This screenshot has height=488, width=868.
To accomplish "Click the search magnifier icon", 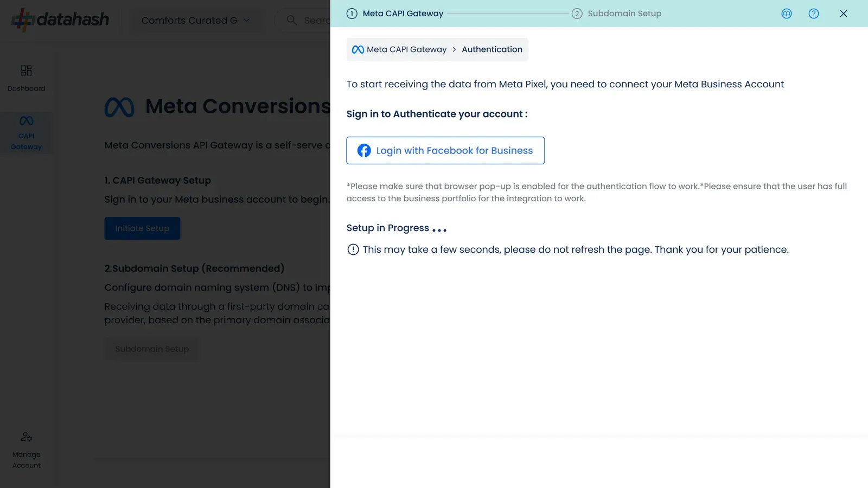I will [x=291, y=20].
